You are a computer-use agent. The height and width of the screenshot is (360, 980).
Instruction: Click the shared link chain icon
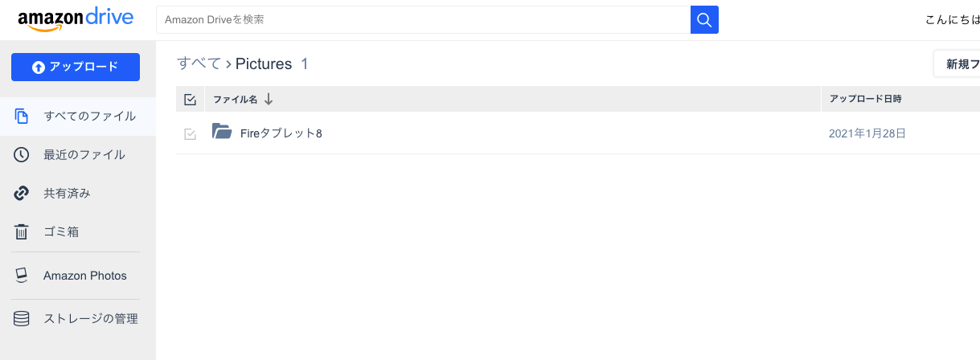tap(23, 194)
